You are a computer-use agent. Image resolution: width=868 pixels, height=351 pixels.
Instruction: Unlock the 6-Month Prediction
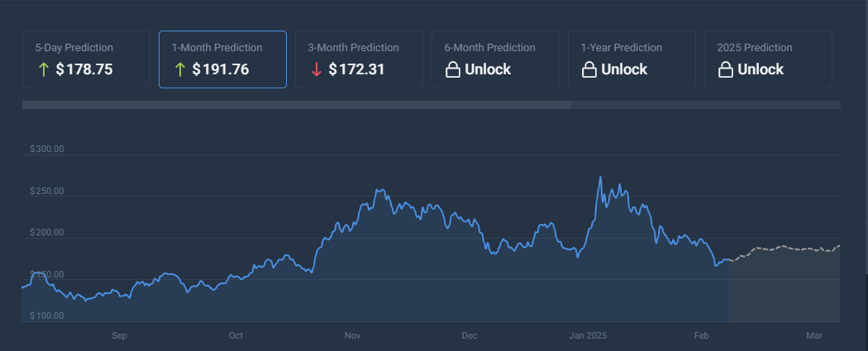click(x=495, y=59)
